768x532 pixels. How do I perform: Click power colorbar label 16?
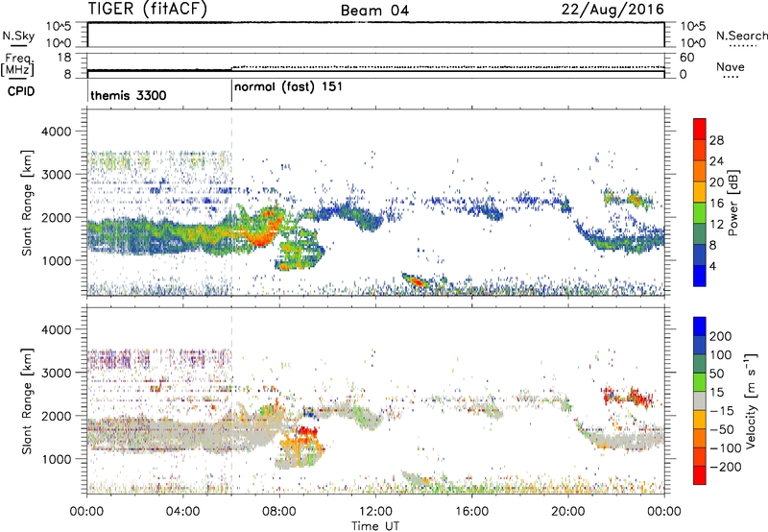tap(716, 204)
